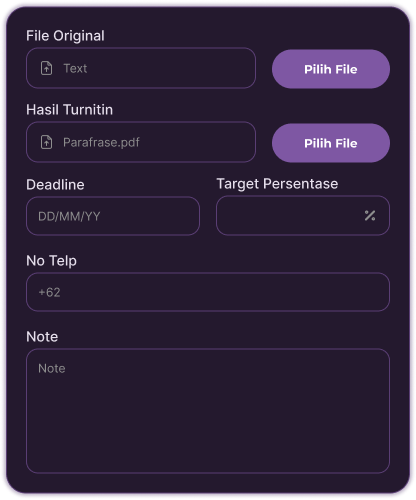Click the Hasil Turnitin label
Screen dimensions: 416x500
(x=70, y=110)
